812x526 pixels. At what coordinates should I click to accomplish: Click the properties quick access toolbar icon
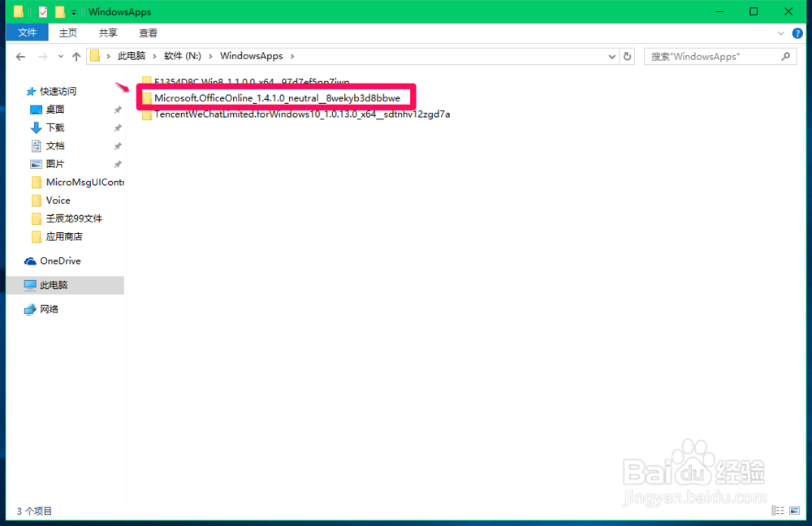tap(43, 11)
